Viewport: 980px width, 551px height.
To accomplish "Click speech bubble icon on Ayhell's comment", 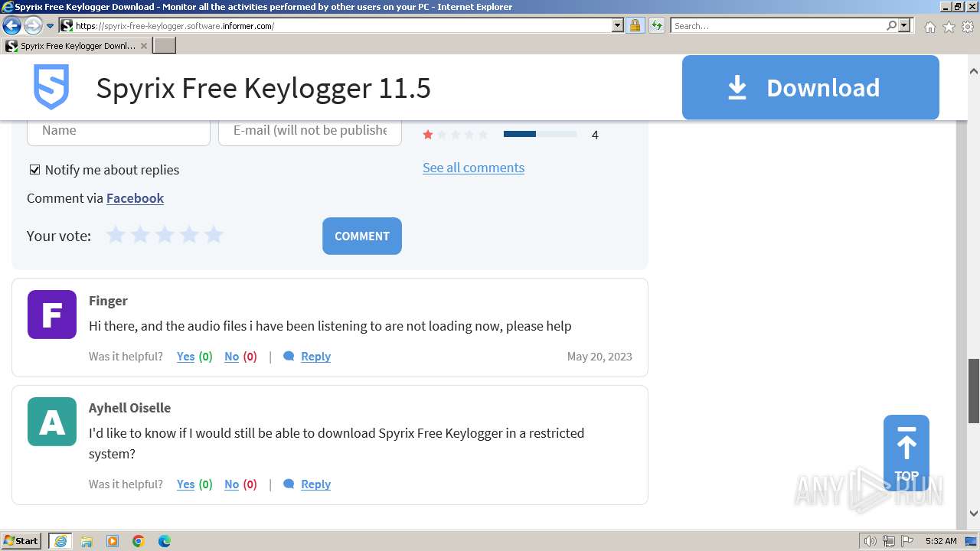I will tap(289, 484).
